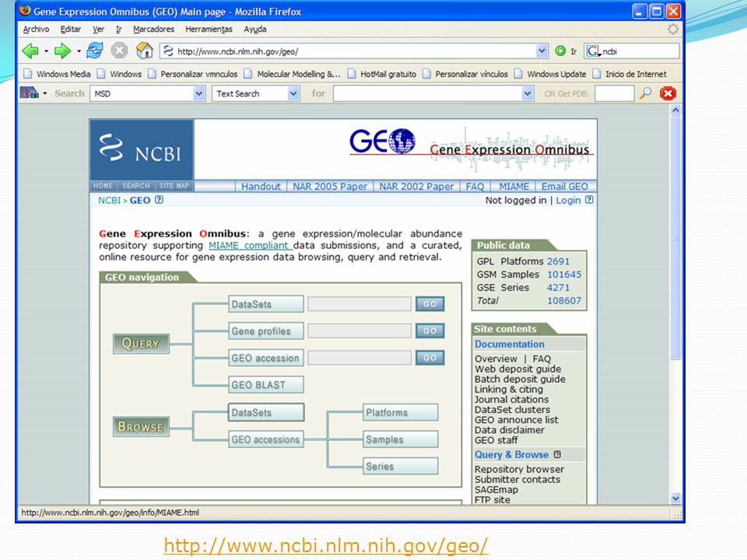Click the Samples browse button
Screen dimensions: 747x560
pyautogui.click(x=400, y=439)
